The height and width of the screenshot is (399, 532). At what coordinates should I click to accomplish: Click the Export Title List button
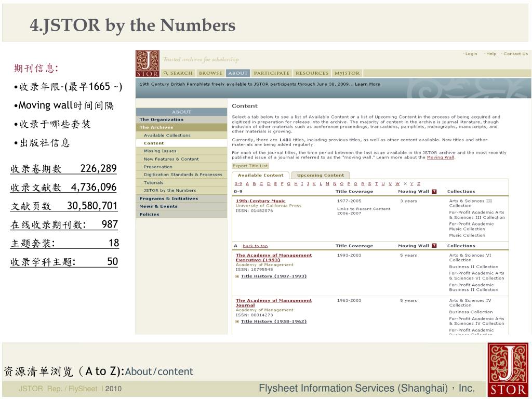click(250, 166)
